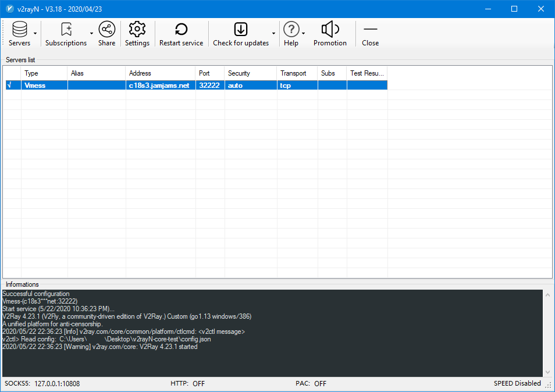Expand the Check for updates dropdown arrow
The image size is (555, 392).
274,34
